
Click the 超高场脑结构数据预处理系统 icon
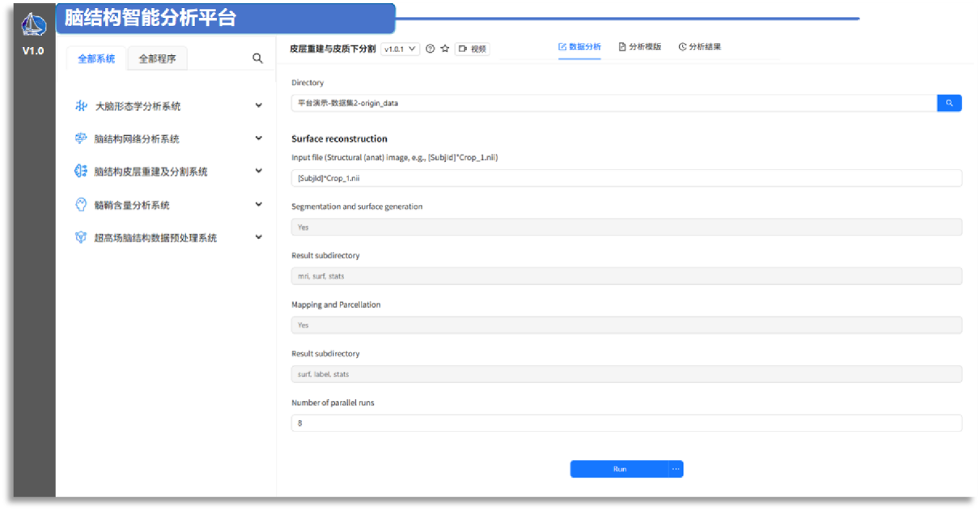tap(81, 238)
